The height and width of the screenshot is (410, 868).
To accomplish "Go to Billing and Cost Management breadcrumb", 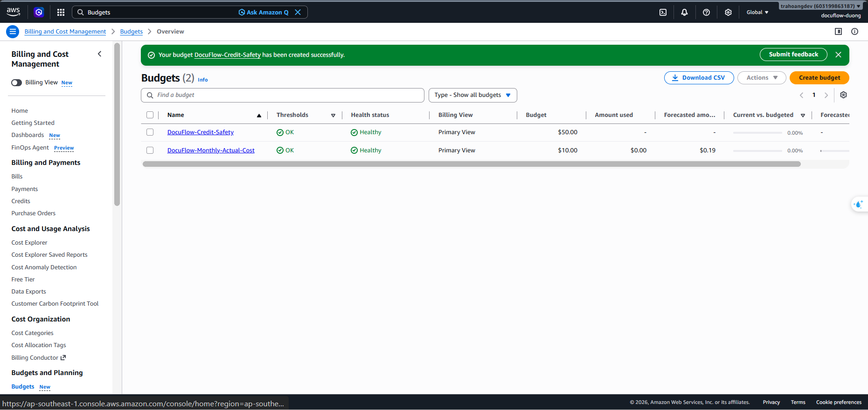I will [x=65, y=32].
